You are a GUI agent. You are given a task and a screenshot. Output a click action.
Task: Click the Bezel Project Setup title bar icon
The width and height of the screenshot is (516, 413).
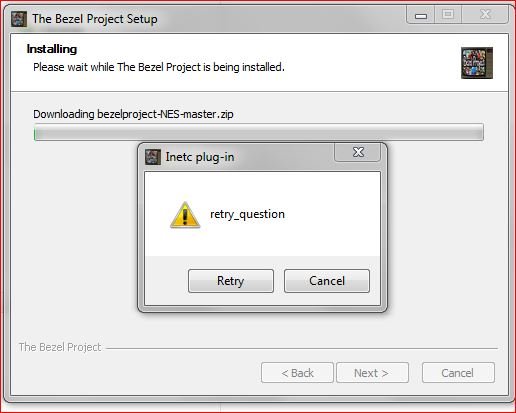tap(19, 19)
